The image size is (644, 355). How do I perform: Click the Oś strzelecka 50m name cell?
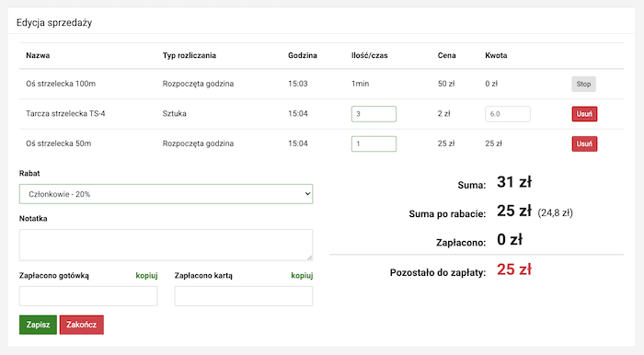(x=58, y=143)
